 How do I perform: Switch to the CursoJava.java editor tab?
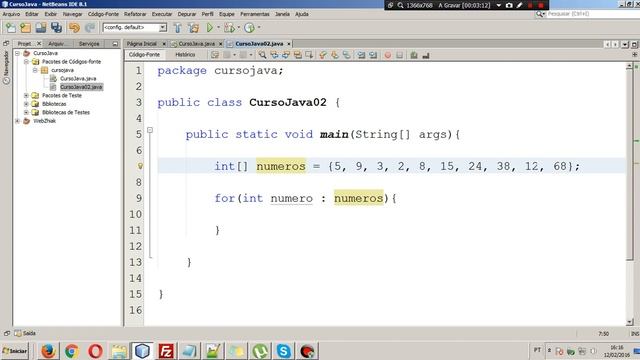[x=197, y=44]
